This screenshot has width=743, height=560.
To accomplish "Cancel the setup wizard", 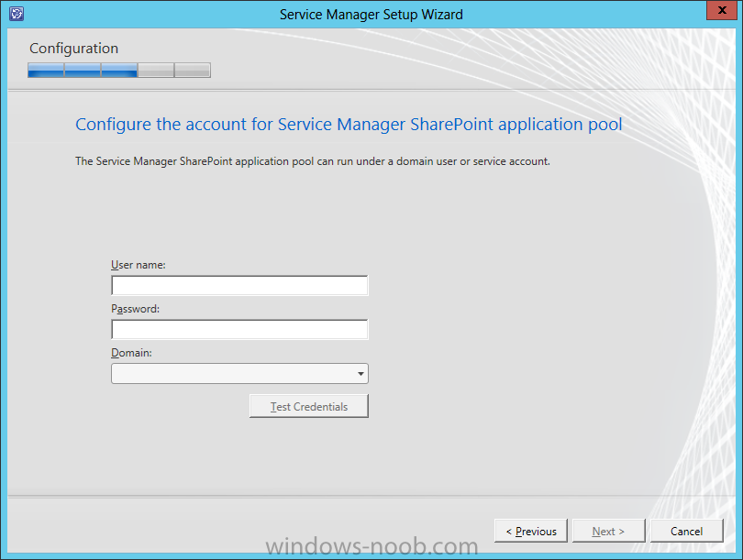I will tap(687, 531).
